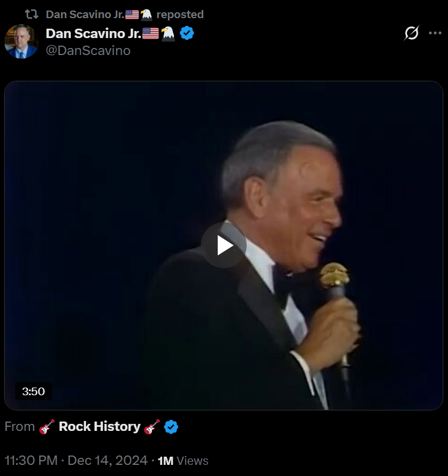Screen dimensions: 448x476
Task: Click the guitar emoji after Rock History
Action: tap(152, 427)
